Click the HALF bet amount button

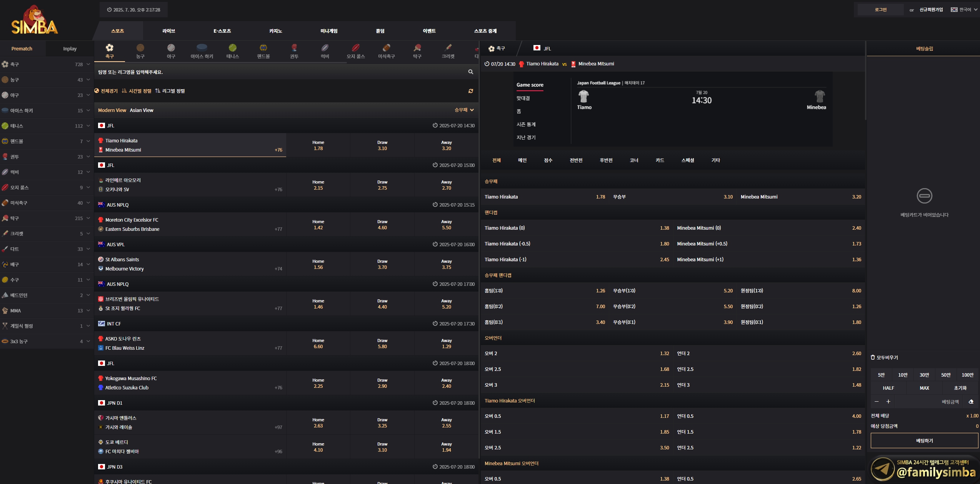pos(888,388)
